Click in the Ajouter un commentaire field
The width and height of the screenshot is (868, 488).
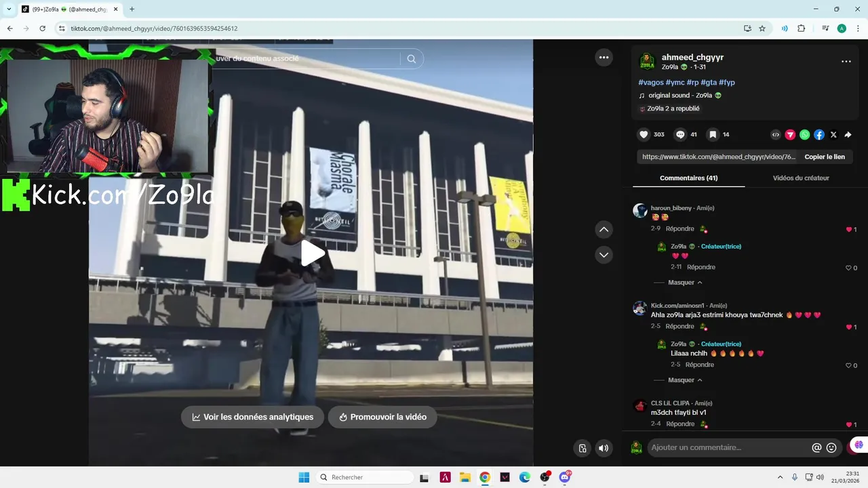728,447
